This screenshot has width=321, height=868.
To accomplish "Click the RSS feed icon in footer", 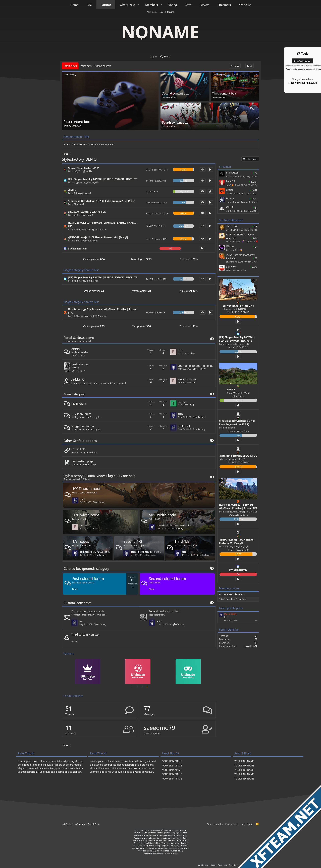I will point(257,824).
